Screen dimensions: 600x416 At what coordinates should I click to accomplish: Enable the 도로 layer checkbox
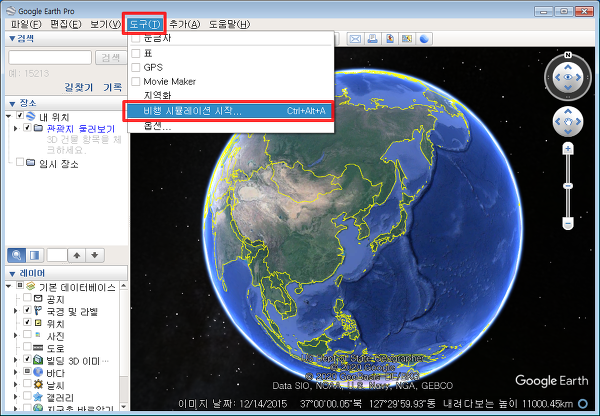pyautogui.click(x=27, y=346)
